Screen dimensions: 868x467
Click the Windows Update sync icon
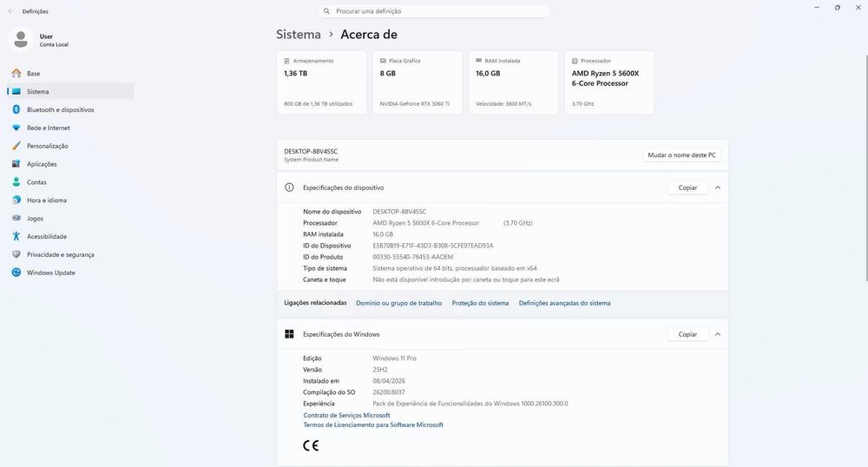click(x=16, y=273)
